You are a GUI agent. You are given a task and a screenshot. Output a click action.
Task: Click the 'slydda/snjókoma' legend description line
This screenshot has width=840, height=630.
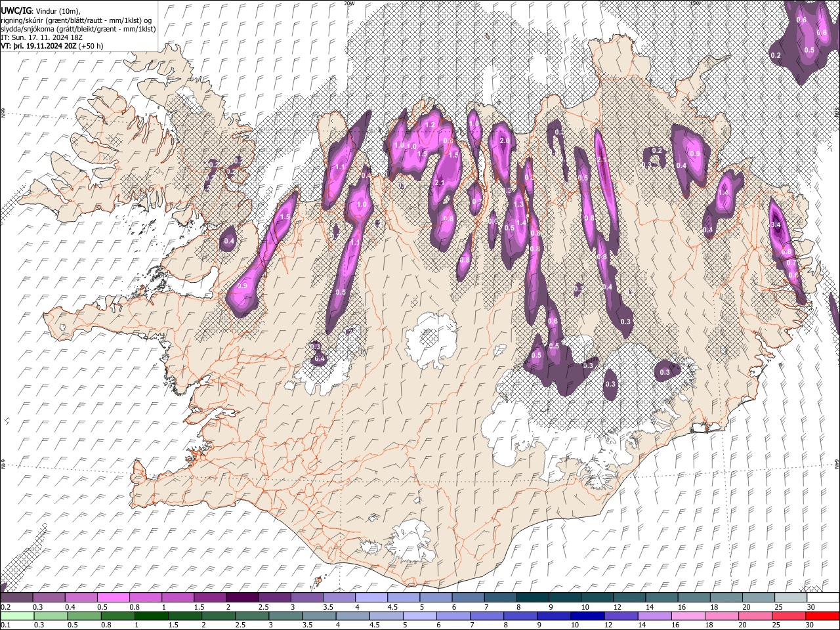[79, 29]
